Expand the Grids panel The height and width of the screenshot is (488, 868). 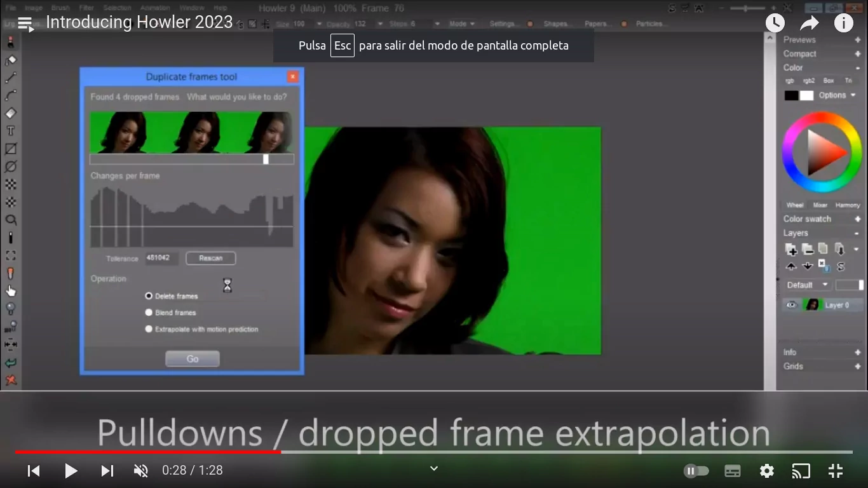pos(857,367)
